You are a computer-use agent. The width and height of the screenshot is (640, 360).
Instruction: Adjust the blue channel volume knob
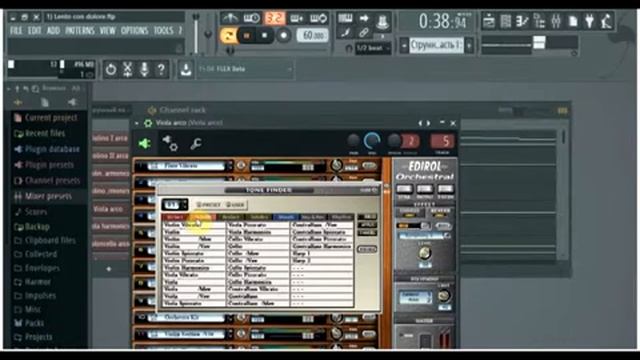pos(372,141)
